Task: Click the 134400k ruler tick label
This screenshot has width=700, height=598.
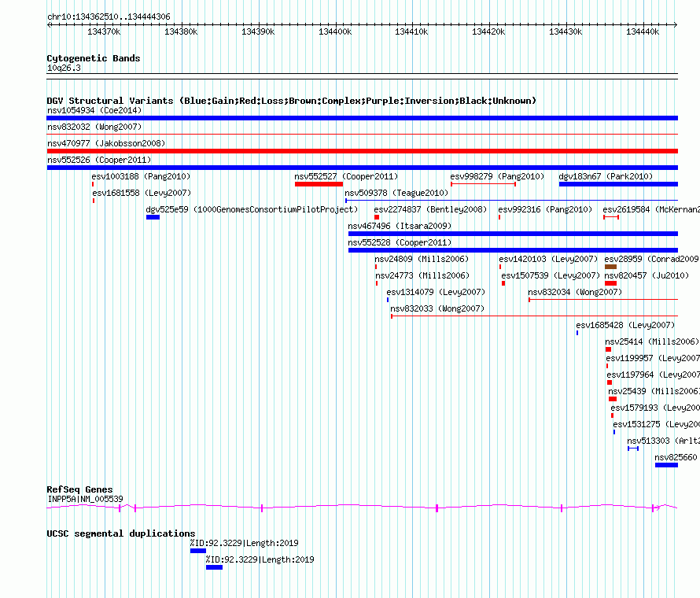Action: pyautogui.click(x=335, y=31)
